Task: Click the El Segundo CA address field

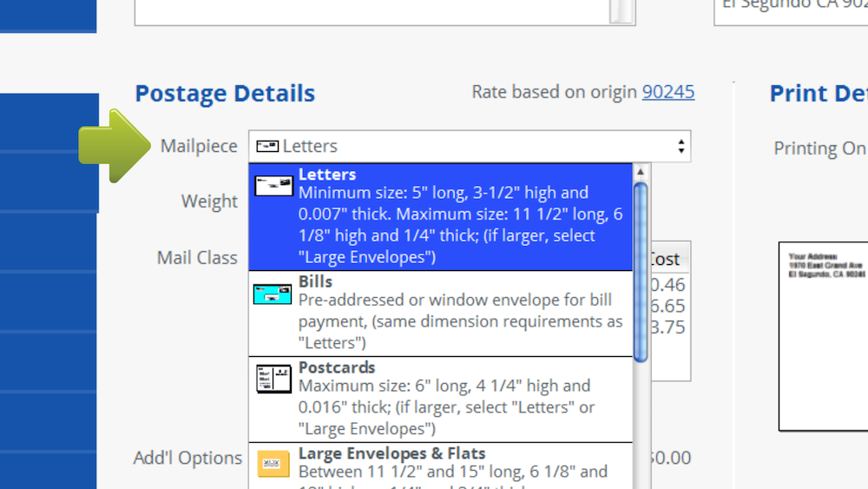Action: coord(790,11)
